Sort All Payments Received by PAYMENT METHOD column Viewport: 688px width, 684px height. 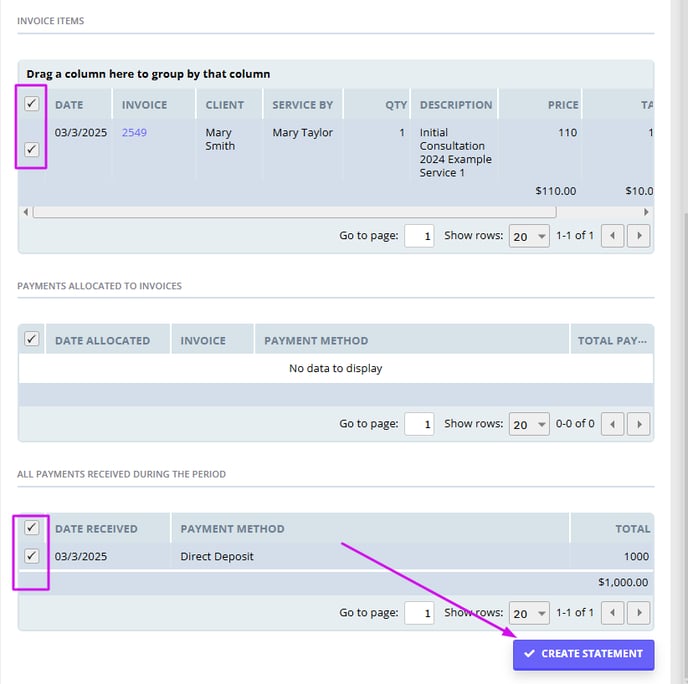(x=370, y=529)
